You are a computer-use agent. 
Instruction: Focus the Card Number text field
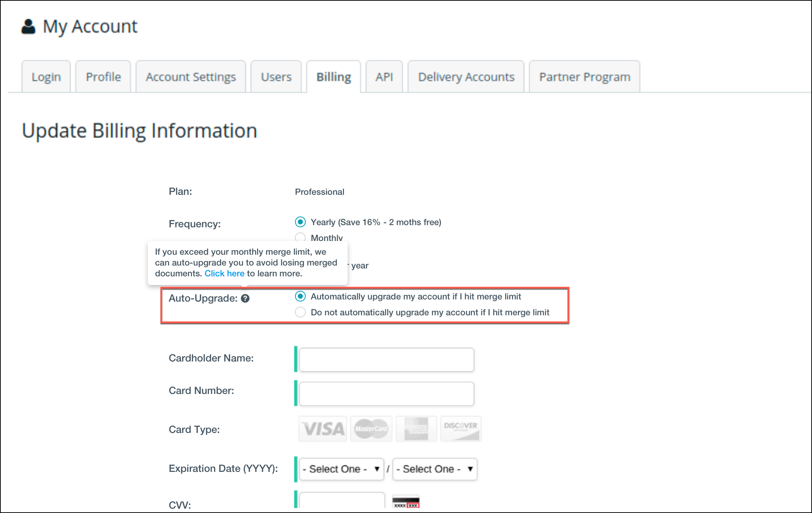(x=386, y=394)
